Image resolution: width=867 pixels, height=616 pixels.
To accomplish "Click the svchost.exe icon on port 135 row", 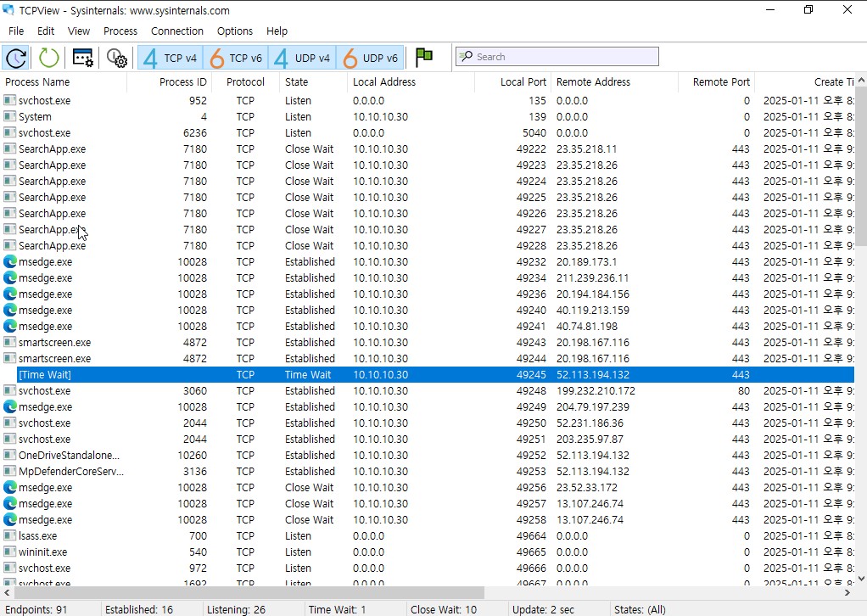I will (9, 101).
